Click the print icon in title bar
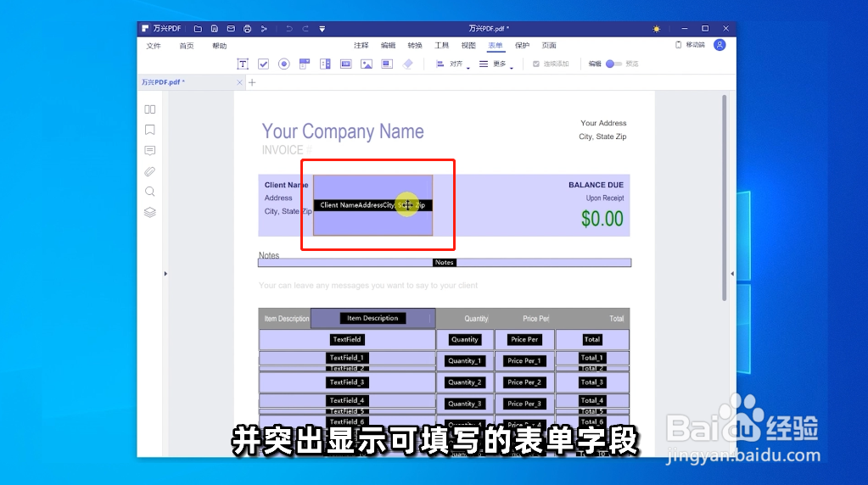 (x=248, y=29)
